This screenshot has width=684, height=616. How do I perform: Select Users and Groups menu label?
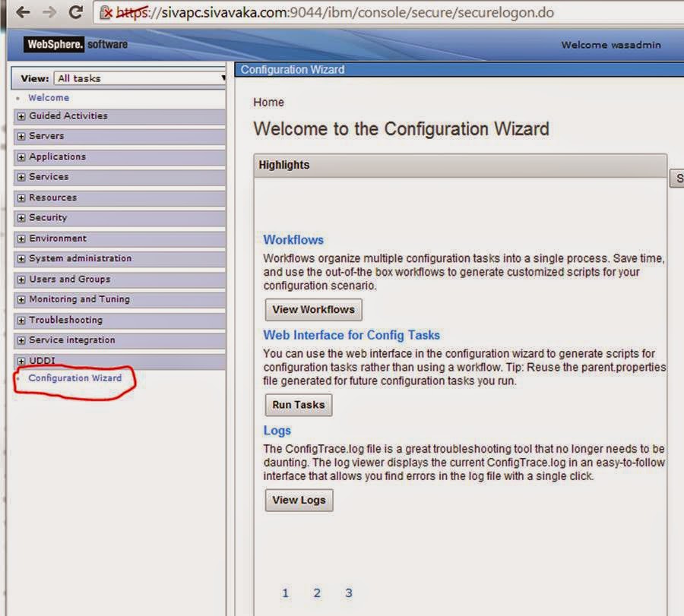click(70, 279)
